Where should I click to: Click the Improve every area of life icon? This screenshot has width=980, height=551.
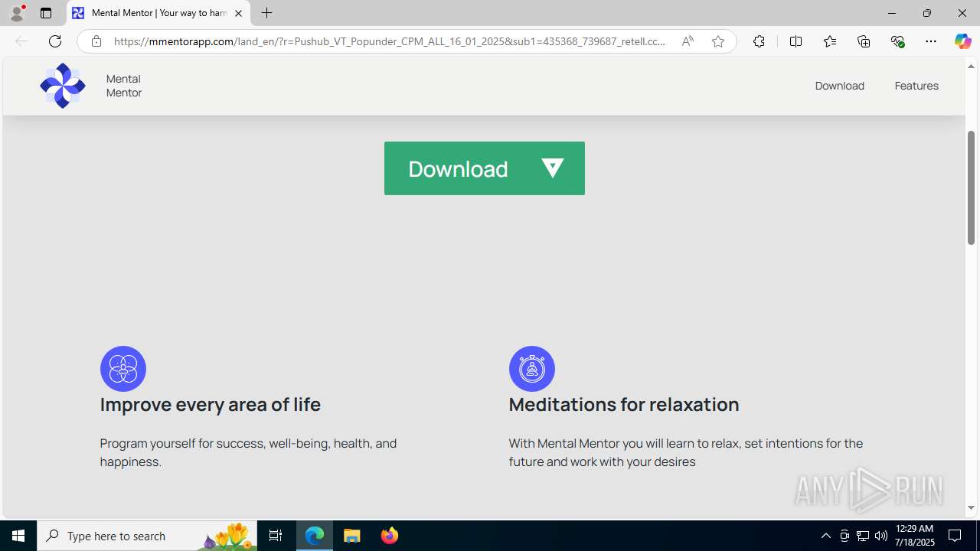tap(123, 369)
